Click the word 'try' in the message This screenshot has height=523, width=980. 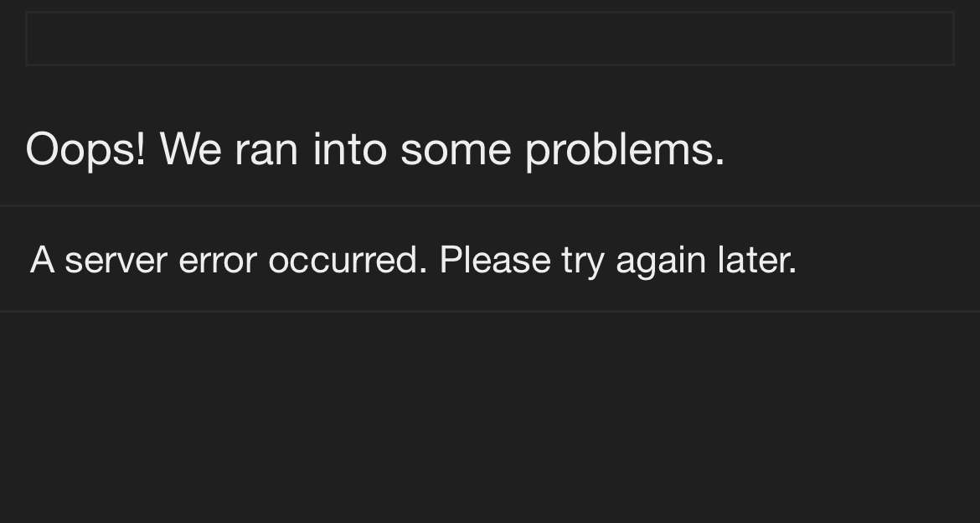pyautogui.click(x=582, y=261)
